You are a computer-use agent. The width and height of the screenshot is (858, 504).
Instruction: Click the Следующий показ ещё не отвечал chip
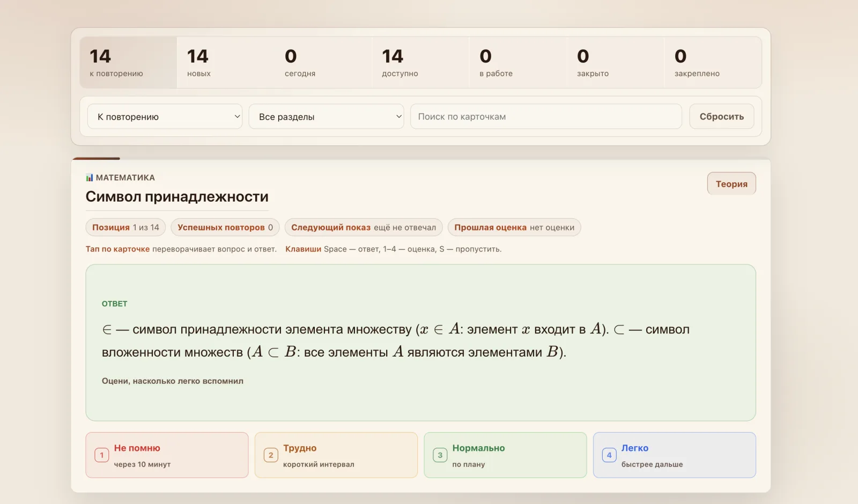click(364, 227)
